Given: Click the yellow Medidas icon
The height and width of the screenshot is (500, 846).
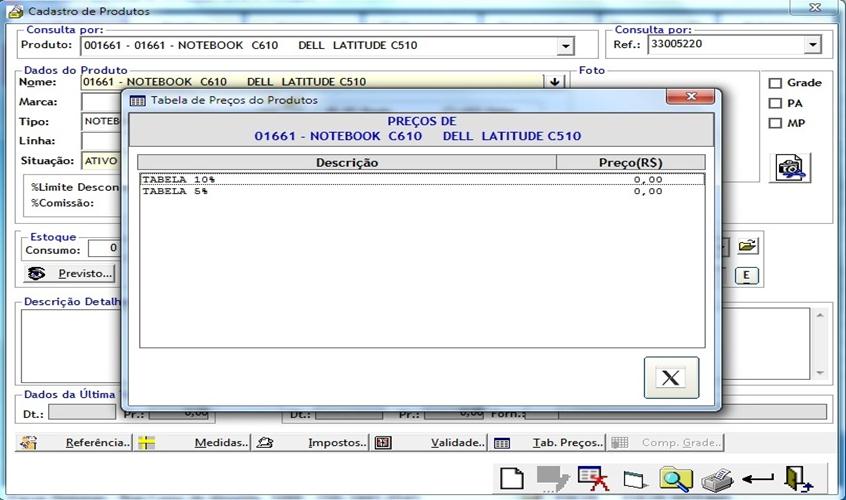Looking at the screenshot, I should click(x=146, y=443).
